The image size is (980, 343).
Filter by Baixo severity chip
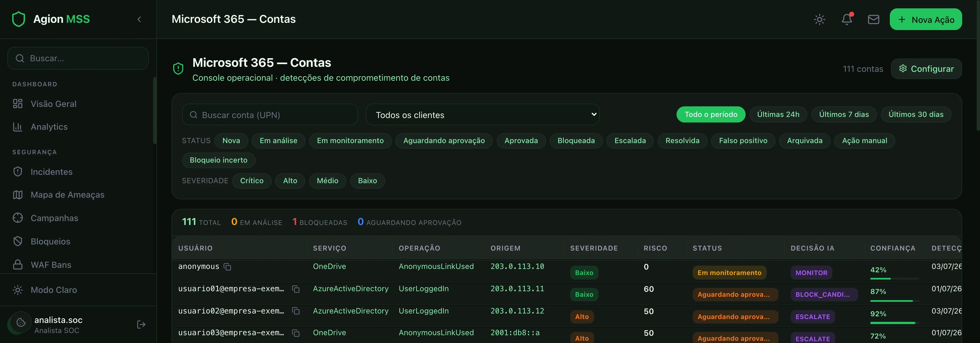[x=367, y=181]
